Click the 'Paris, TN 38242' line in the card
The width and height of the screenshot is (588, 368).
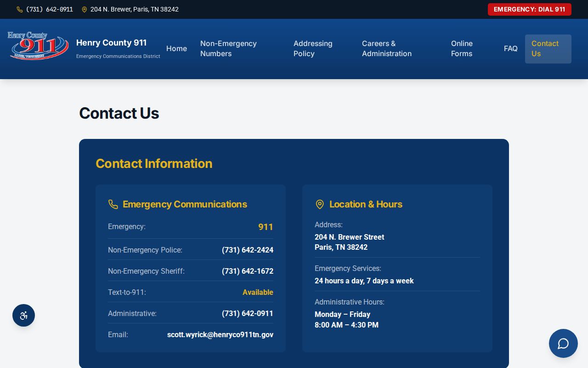[x=341, y=247]
